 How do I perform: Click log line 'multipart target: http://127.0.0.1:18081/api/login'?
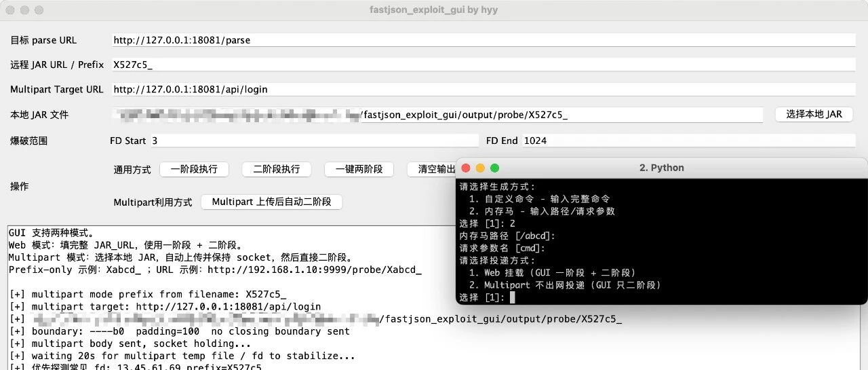(165, 307)
